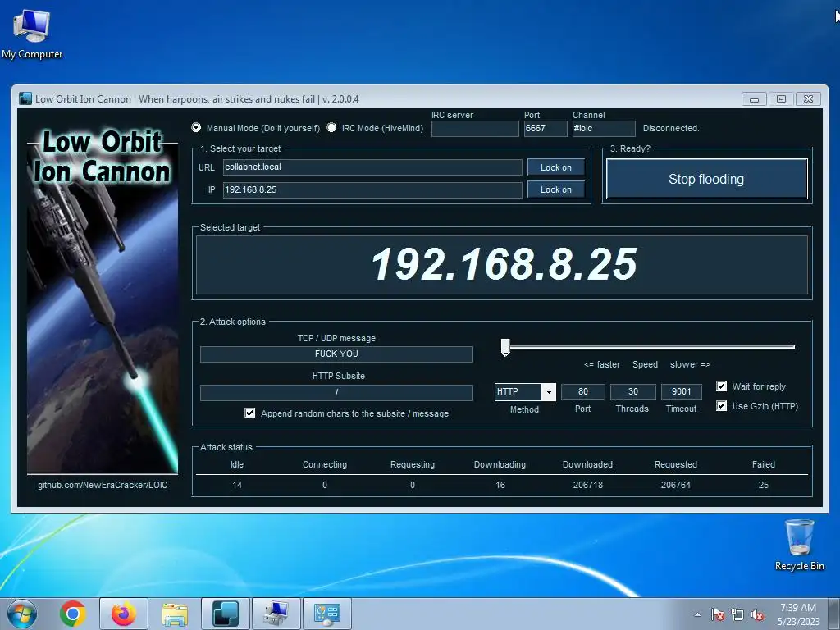This screenshot has height=630, width=840.
Task: Minimize the Low Orbit Ion Cannon window
Action: tap(755, 99)
